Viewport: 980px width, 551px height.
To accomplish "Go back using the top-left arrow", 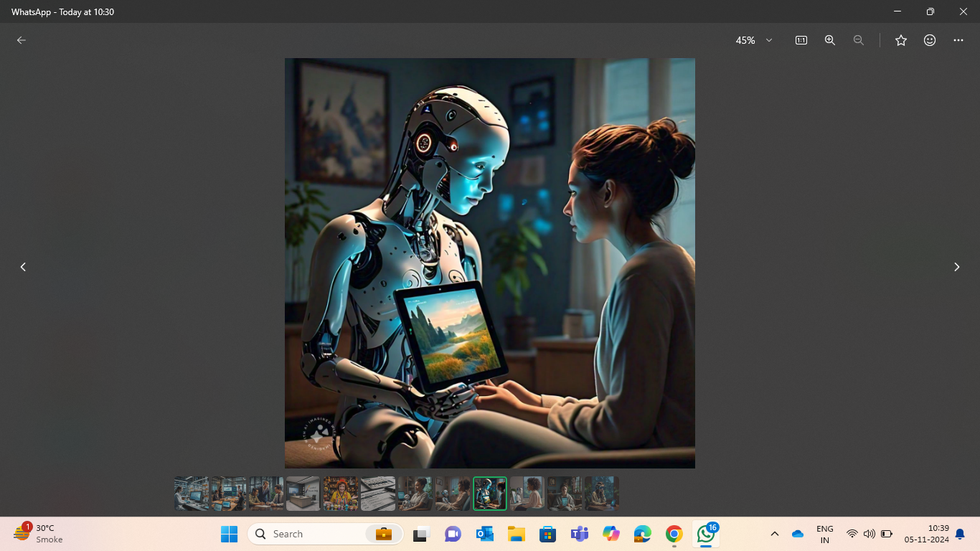I will coord(22,40).
